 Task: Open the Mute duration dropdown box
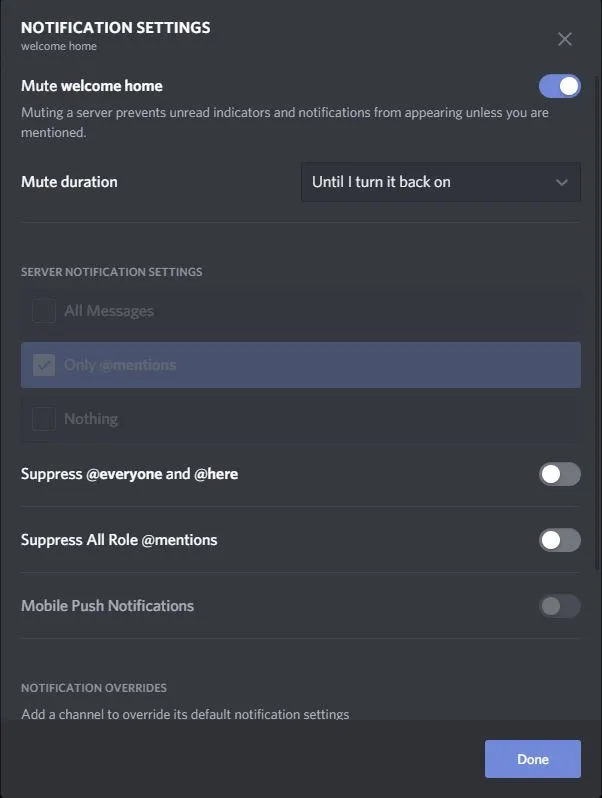(440, 182)
